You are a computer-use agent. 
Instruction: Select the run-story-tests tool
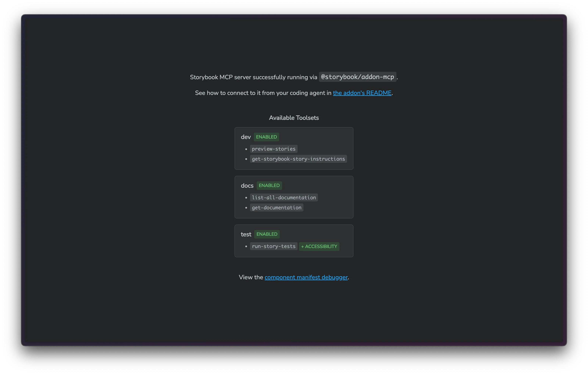tap(274, 246)
